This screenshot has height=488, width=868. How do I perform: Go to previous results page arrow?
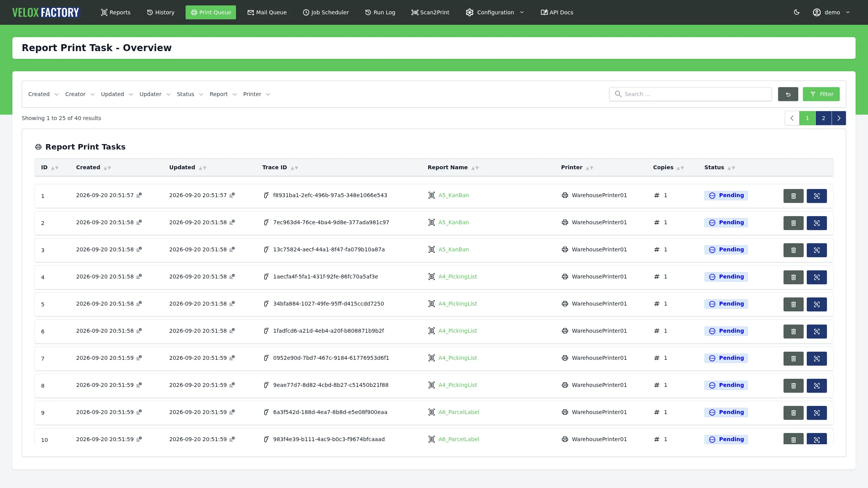[x=792, y=118]
